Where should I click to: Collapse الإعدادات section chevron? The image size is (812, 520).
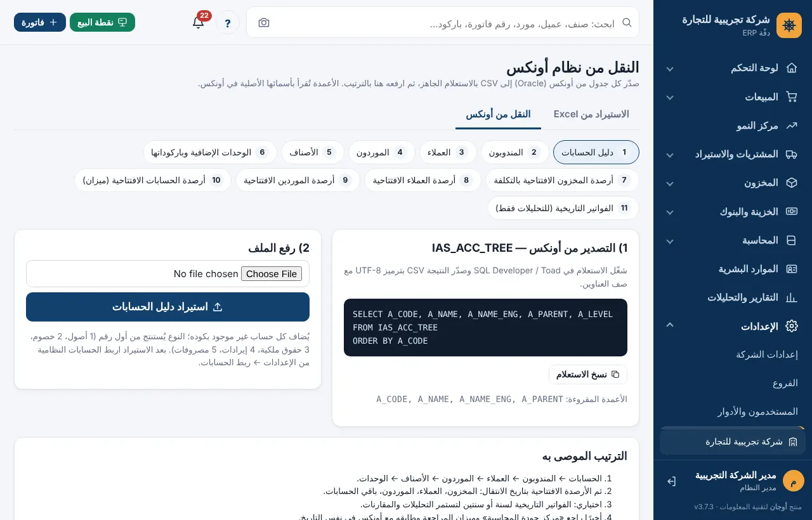(669, 325)
